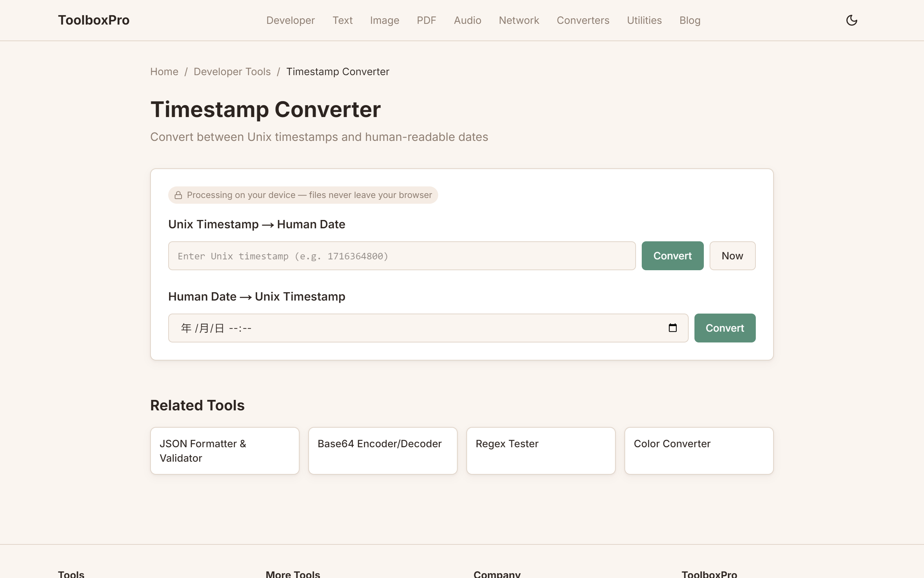Navigate to Developer Tools breadcrumb
Viewport: 924px width, 578px height.
[232, 72]
